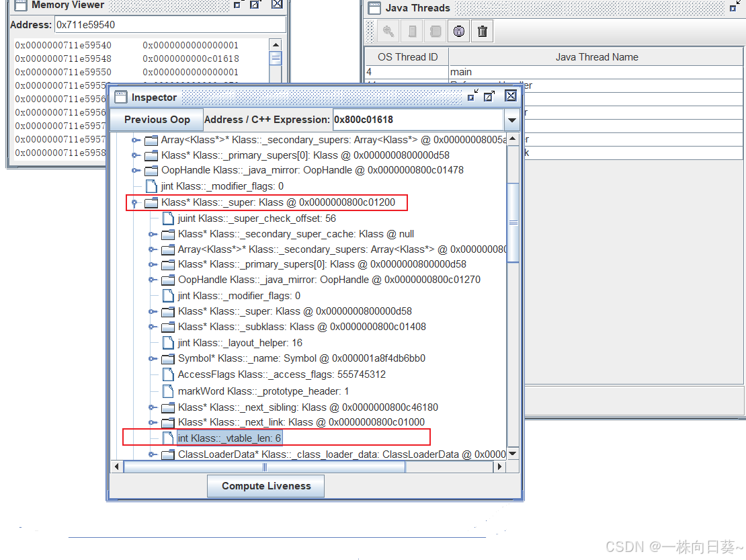Click folder icon of Klass::_super 0x0000000800c01200 row
Viewport: 746px width, 560px height.
pos(151,202)
